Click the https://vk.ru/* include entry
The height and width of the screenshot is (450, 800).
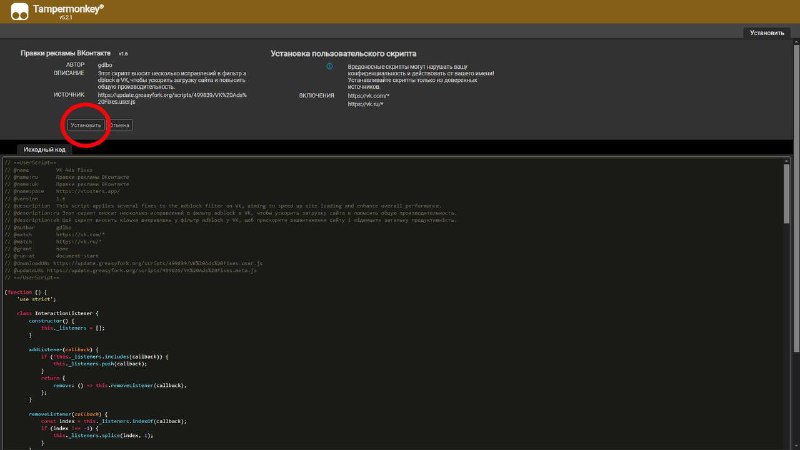[x=365, y=104]
